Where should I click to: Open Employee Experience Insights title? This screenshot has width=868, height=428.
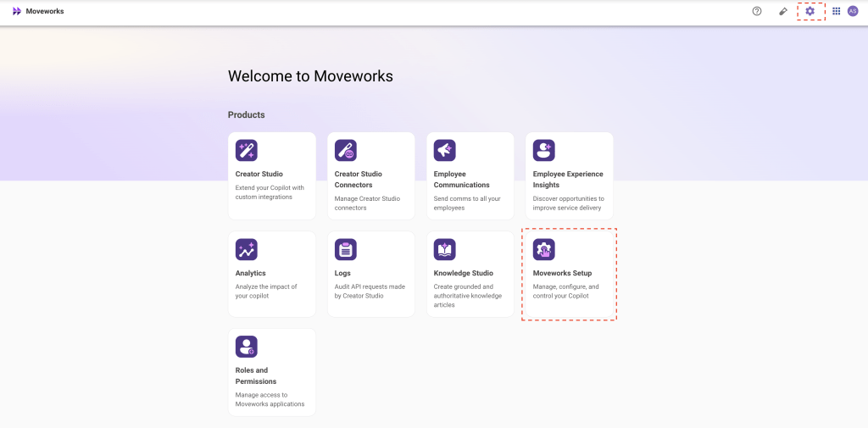point(568,180)
